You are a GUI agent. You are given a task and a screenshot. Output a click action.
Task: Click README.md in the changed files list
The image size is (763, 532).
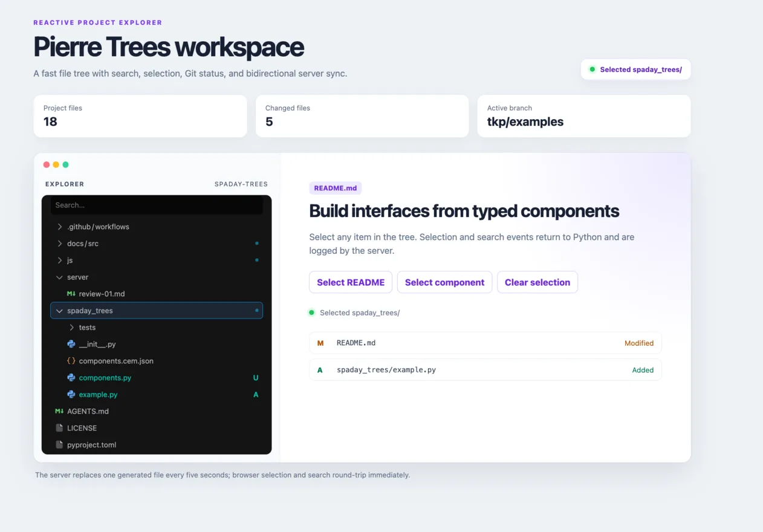[x=356, y=343]
